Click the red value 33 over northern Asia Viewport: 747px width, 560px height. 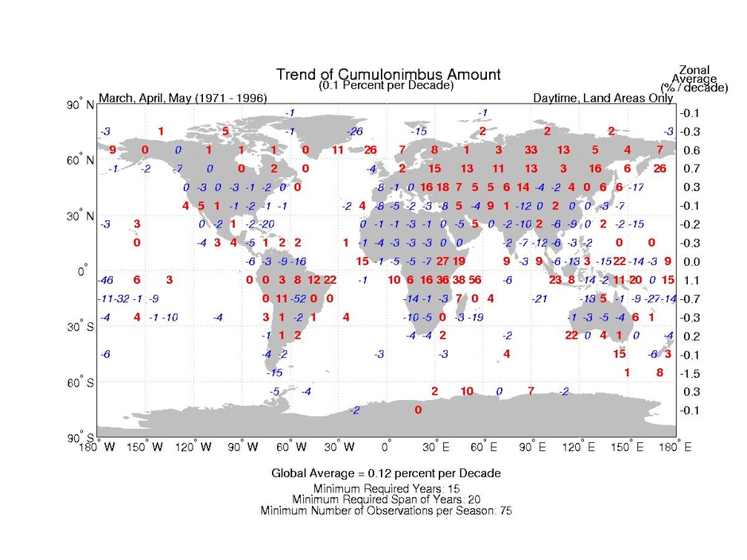pyautogui.click(x=531, y=150)
